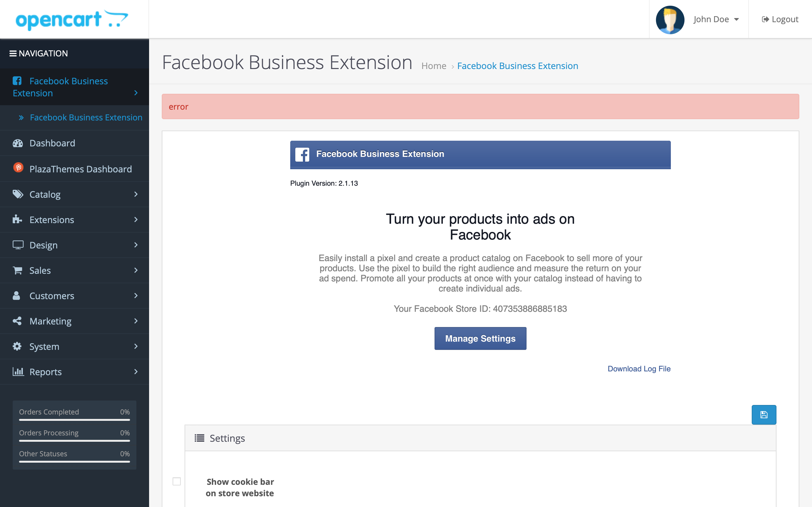Image resolution: width=812 pixels, height=507 pixels.
Task: Select the Reports bar chart icon
Action: (18, 371)
